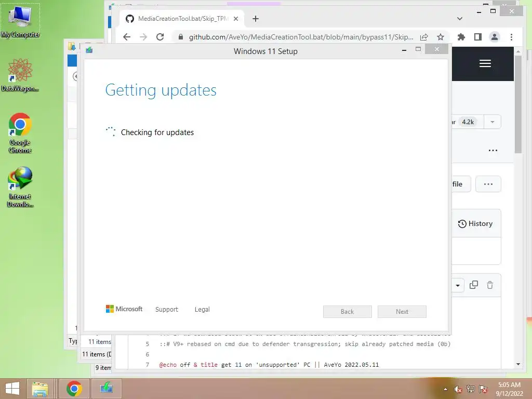Open the Legal link in Setup
This screenshot has width=532, height=399.
click(202, 310)
